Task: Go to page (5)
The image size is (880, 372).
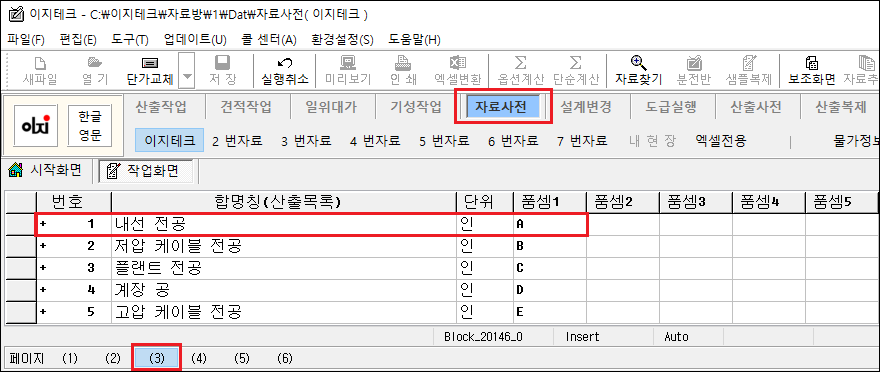Action: point(242,358)
